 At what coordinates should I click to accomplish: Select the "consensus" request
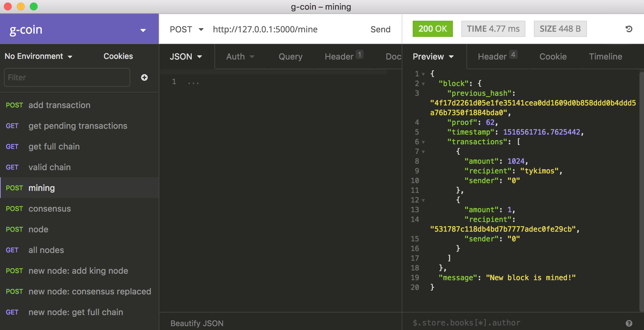[79, 209]
